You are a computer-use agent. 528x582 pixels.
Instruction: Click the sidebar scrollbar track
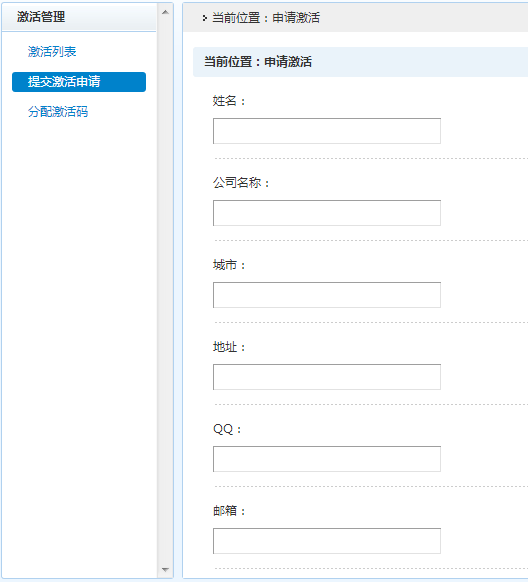click(x=165, y=291)
